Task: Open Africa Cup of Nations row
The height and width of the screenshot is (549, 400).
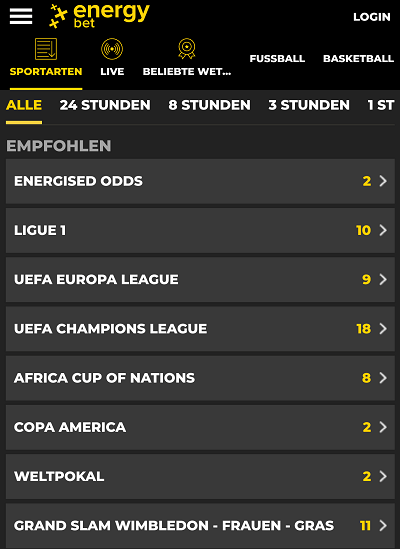Action: pyautogui.click(x=200, y=378)
